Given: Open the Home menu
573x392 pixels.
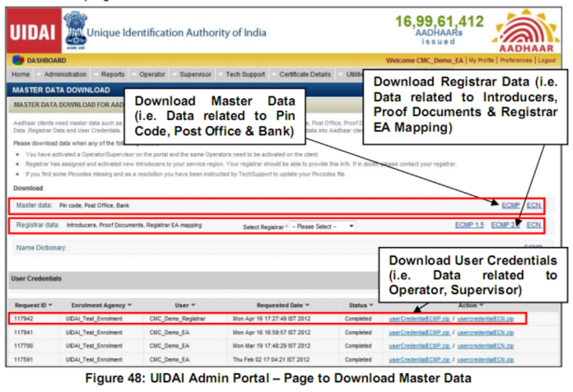Looking at the screenshot, I should (x=21, y=74).
